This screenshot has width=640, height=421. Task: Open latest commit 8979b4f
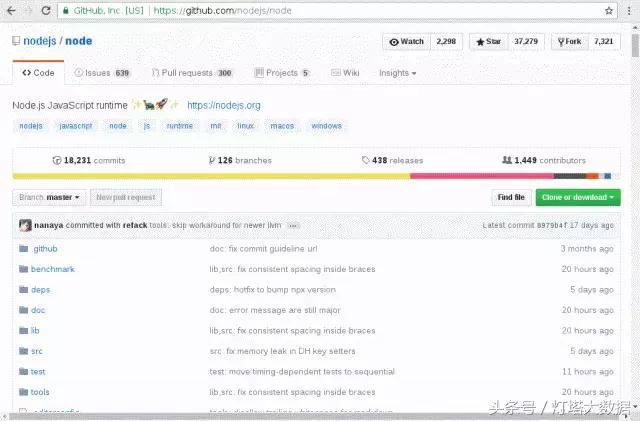(552, 225)
